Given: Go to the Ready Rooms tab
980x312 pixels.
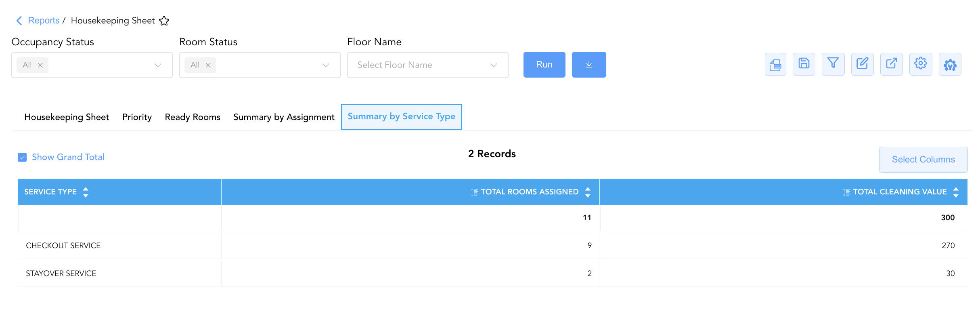Looking at the screenshot, I should pos(193,117).
